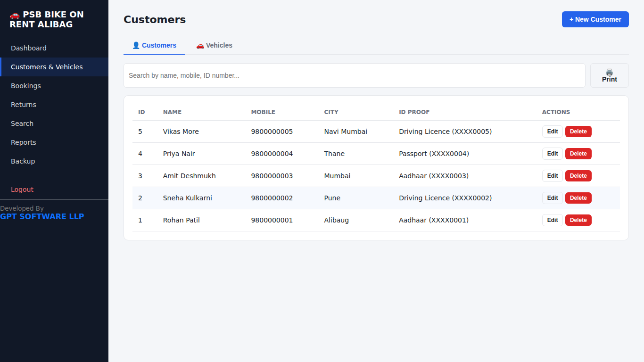This screenshot has width=644, height=362.
Task: Delete Amit Deshmukh's record
Action: click(578, 176)
